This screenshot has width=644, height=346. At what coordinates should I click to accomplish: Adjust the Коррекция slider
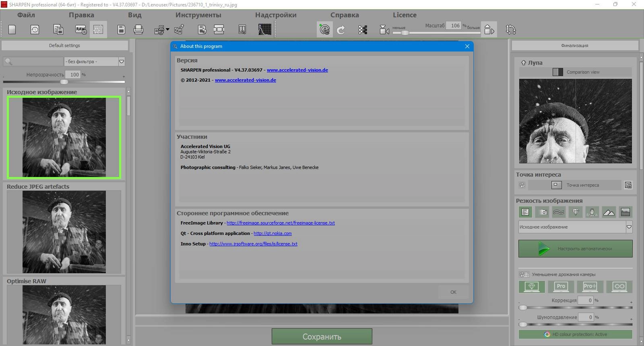coord(575,307)
